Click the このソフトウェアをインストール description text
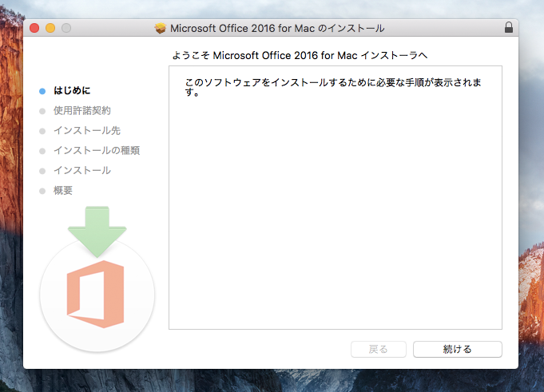The width and height of the screenshot is (544, 392). (333, 87)
